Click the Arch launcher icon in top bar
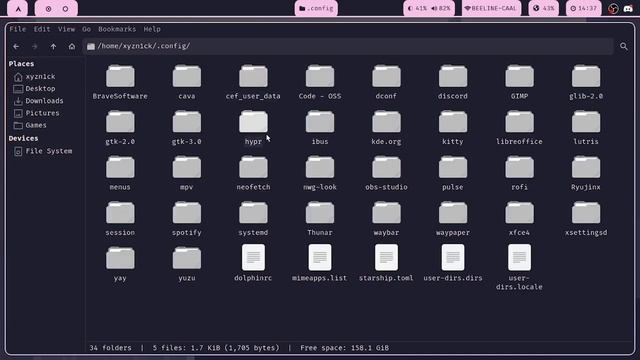The width and height of the screenshot is (640, 360). click(x=18, y=8)
